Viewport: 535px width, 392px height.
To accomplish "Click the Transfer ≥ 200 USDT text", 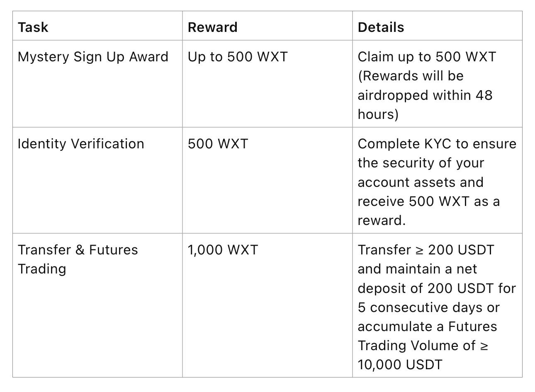I will click(x=426, y=250).
